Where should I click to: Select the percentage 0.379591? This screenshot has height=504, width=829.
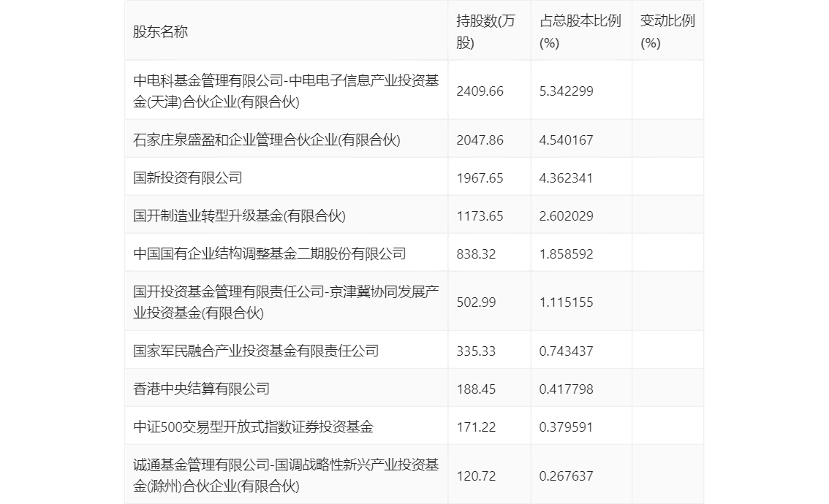(x=567, y=427)
